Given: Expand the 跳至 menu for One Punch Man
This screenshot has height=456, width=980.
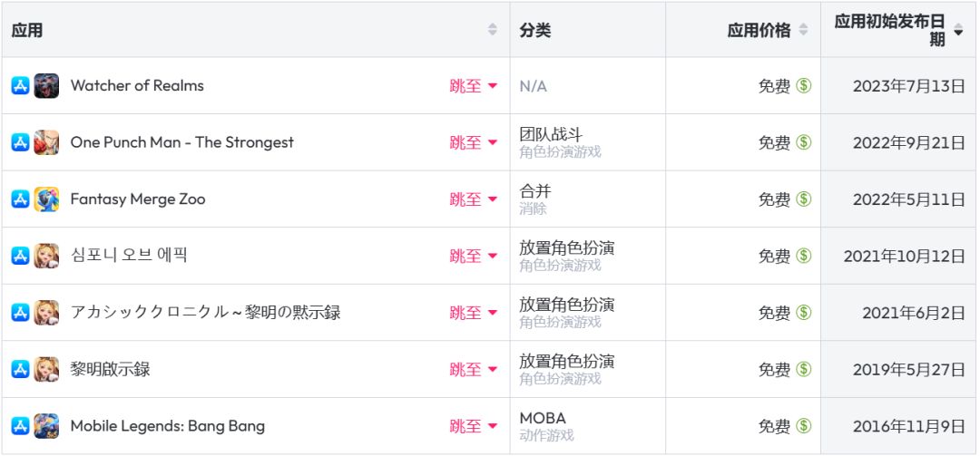Looking at the screenshot, I should (474, 142).
